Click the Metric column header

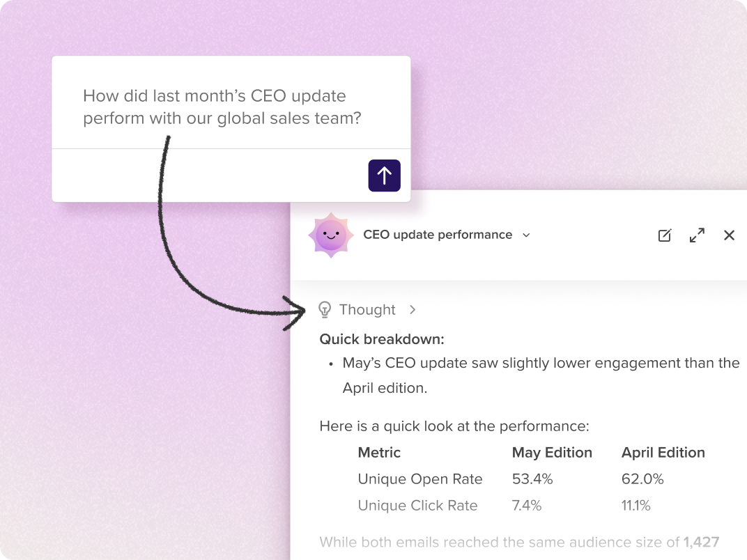pyautogui.click(x=379, y=452)
